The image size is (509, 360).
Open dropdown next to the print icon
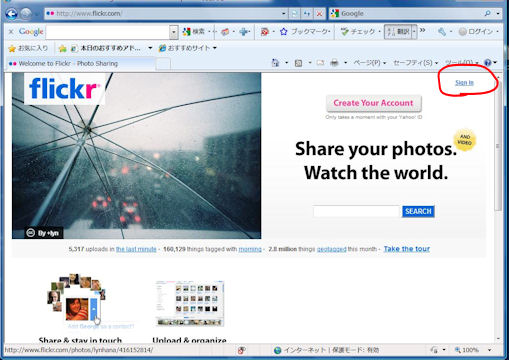tap(345, 63)
